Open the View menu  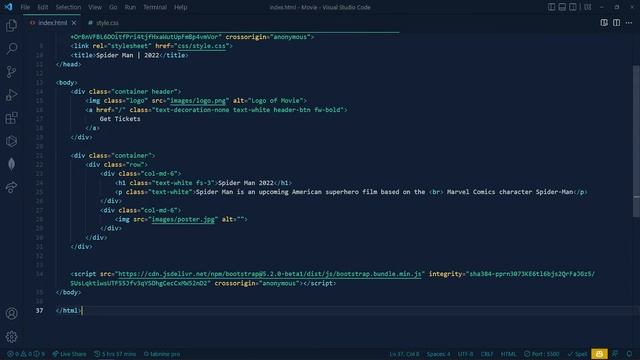point(95,7)
